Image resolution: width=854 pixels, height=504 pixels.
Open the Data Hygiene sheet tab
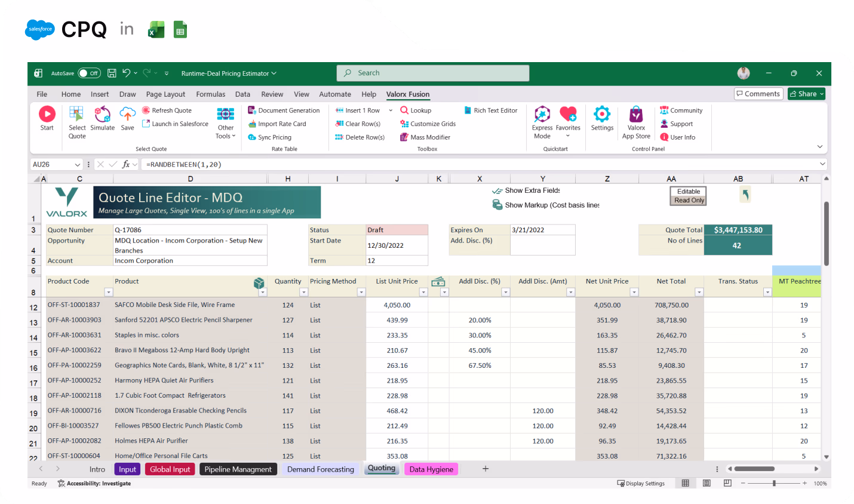coord(431,469)
